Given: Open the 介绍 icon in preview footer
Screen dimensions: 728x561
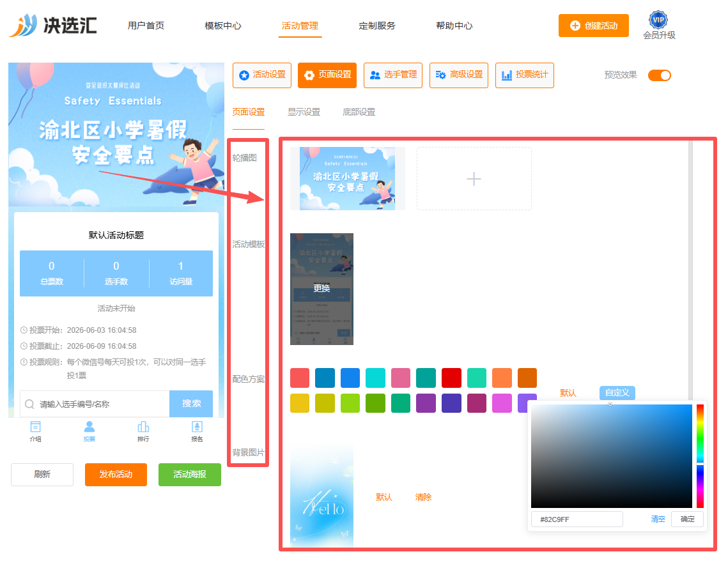Looking at the screenshot, I should [x=35, y=426].
